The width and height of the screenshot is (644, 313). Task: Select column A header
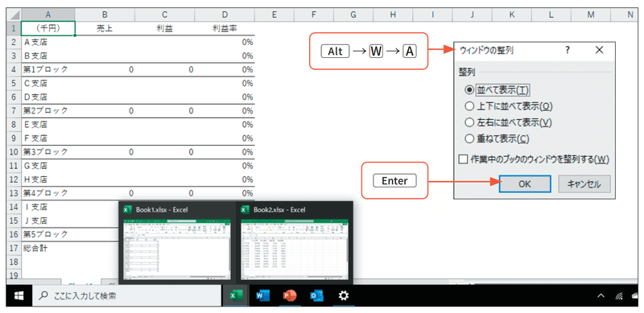[48, 14]
